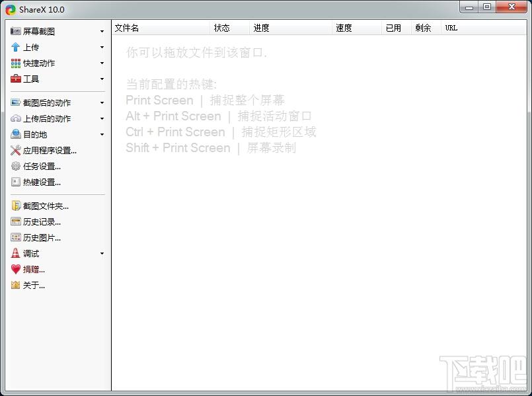Click the crown icon for 关于
Viewport: 532px width, 396px height.
coord(16,285)
